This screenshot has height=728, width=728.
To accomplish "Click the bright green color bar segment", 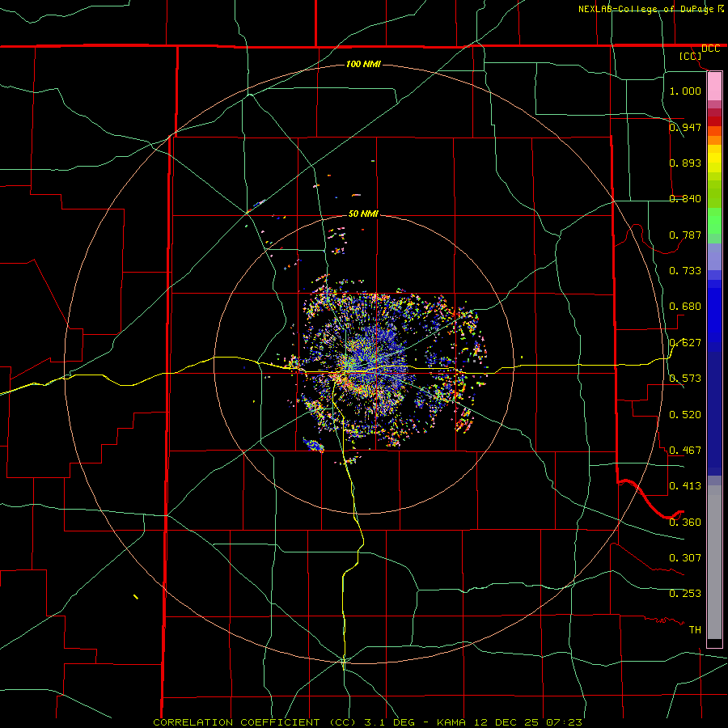I will click(x=714, y=221).
